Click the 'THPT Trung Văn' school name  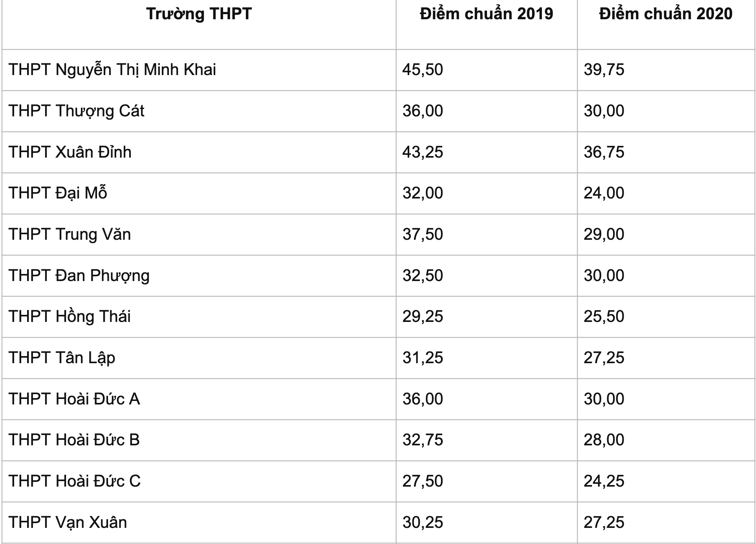(x=70, y=235)
